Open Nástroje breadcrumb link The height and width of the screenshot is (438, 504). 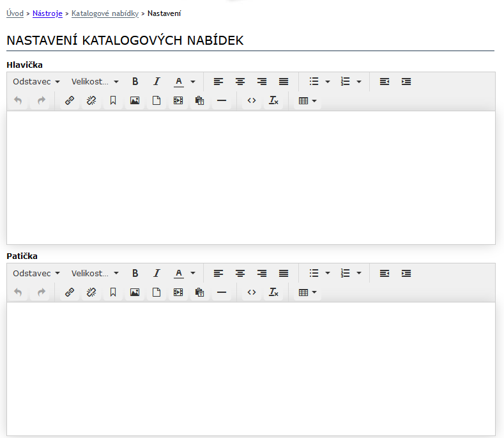tap(47, 13)
